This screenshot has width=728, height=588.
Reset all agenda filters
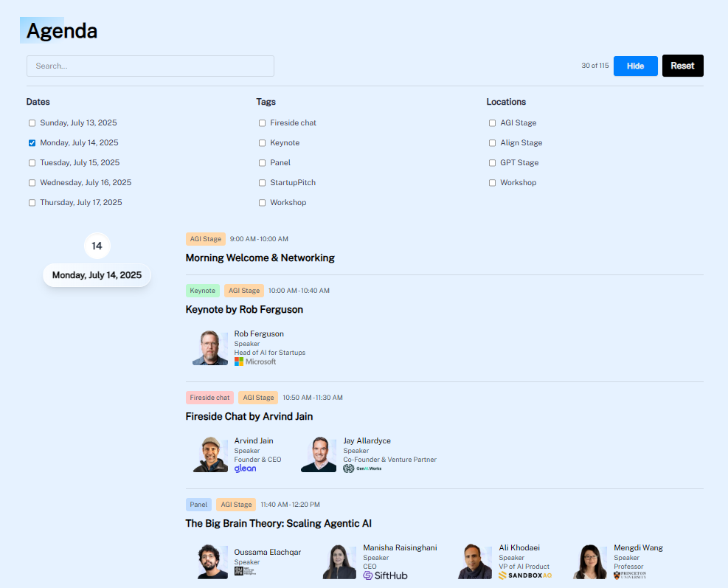[x=682, y=66]
